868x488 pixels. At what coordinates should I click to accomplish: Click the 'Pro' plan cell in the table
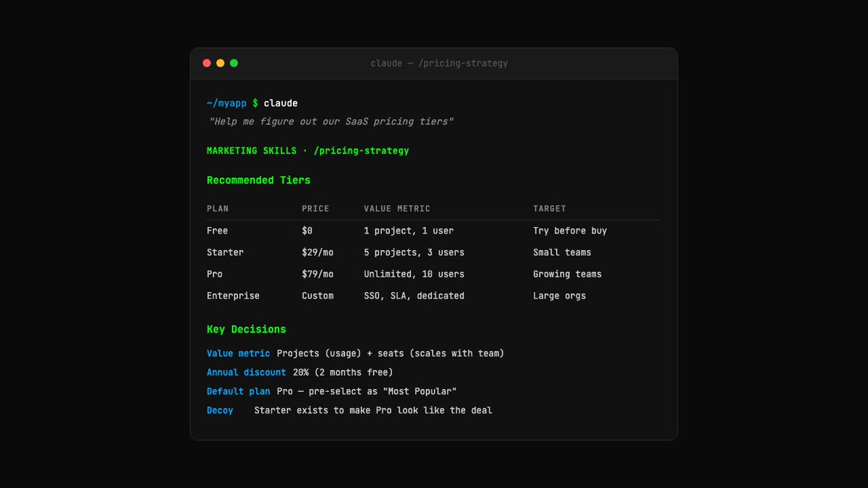tap(215, 274)
